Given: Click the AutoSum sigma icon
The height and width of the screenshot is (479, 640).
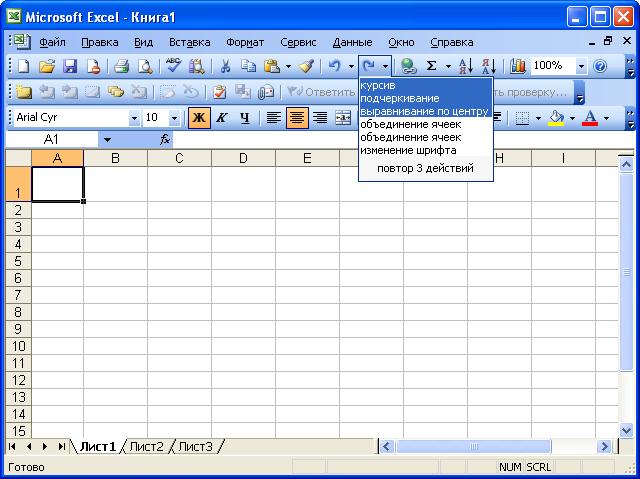Looking at the screenshot, I should [432, 66].
